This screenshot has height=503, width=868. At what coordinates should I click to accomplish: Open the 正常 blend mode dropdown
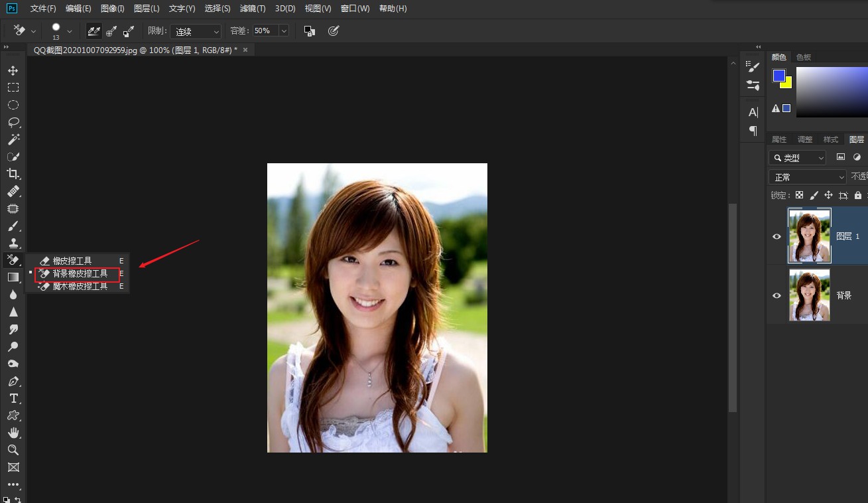pos(807,177)
